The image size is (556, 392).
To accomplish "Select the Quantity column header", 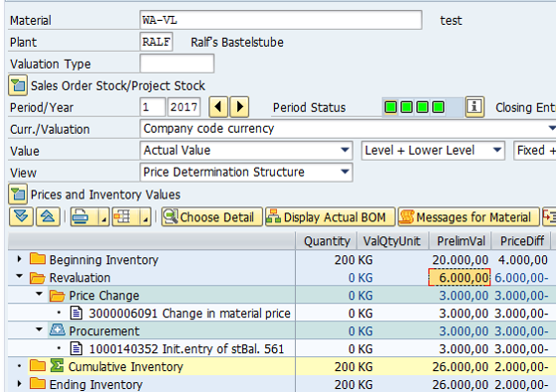I will click(x=327, y=241).
